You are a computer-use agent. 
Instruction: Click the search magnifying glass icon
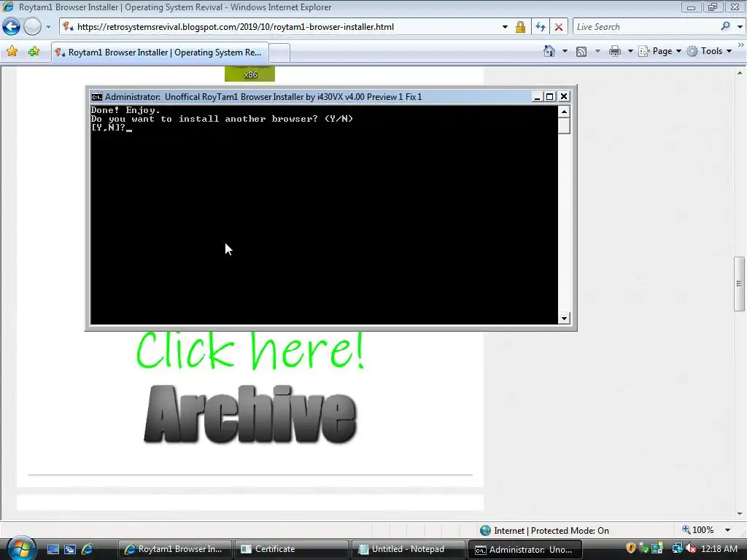coord(726,26)
